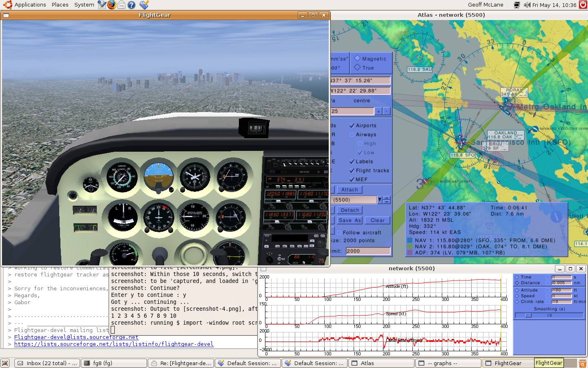Enable Follow aircraft checkbox
The height and width of the screenshot is (368, 588).
pyautogui.click(x=339, y=233)
